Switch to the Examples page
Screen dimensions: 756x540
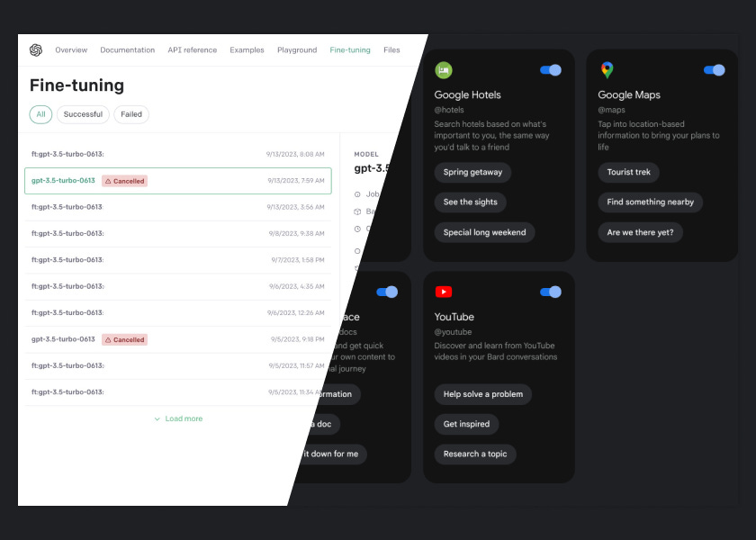[247, 50]
